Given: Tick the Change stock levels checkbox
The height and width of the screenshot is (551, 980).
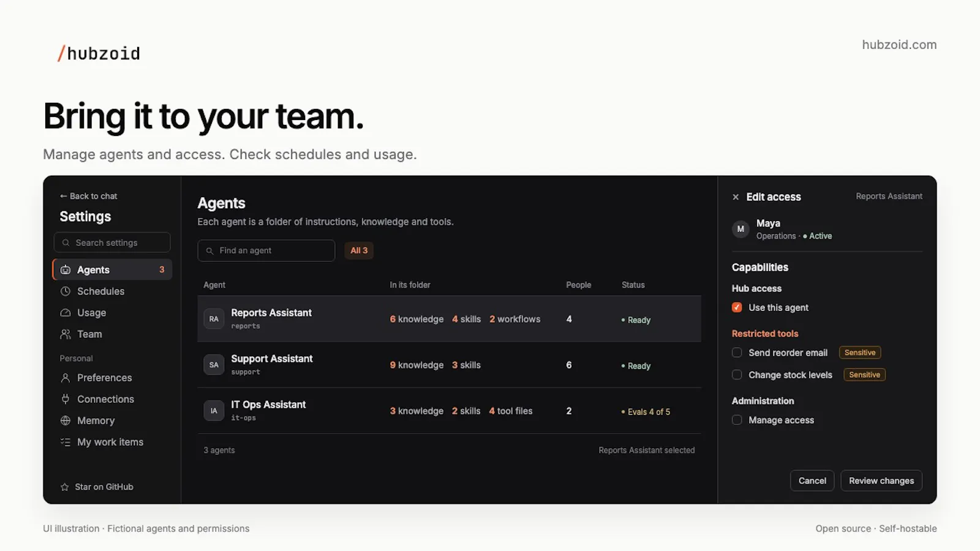Looking at the screenshot, I should click(x=737, y=375).
